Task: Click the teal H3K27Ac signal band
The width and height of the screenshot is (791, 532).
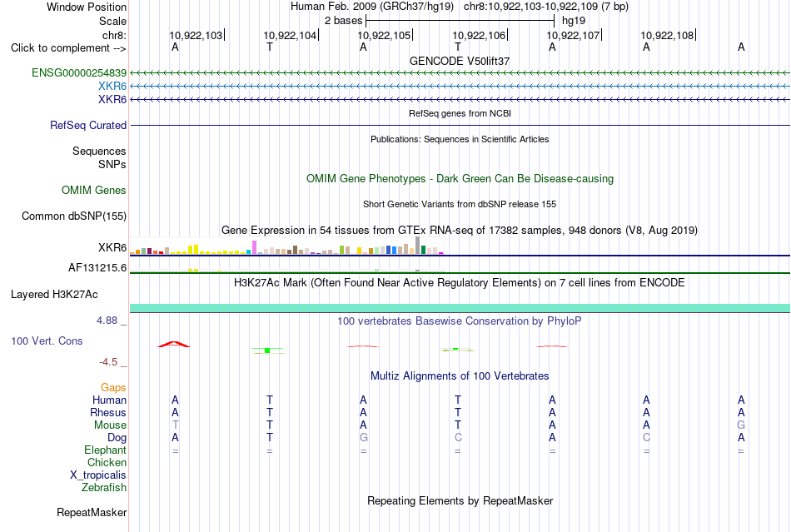Action: tap(460, 308)
